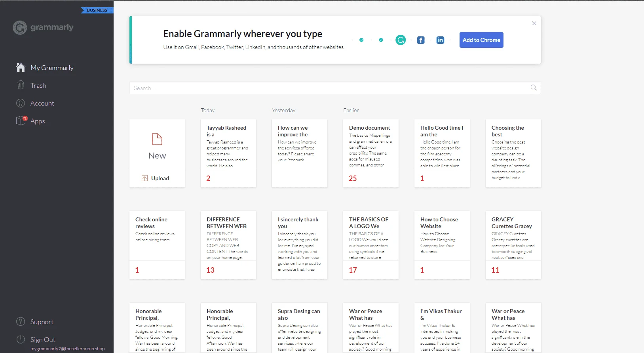Viewport: 644px width, 353px height.
Task: Open THE BASICS OF A LOGO document
Action: (x=371, y=245)
